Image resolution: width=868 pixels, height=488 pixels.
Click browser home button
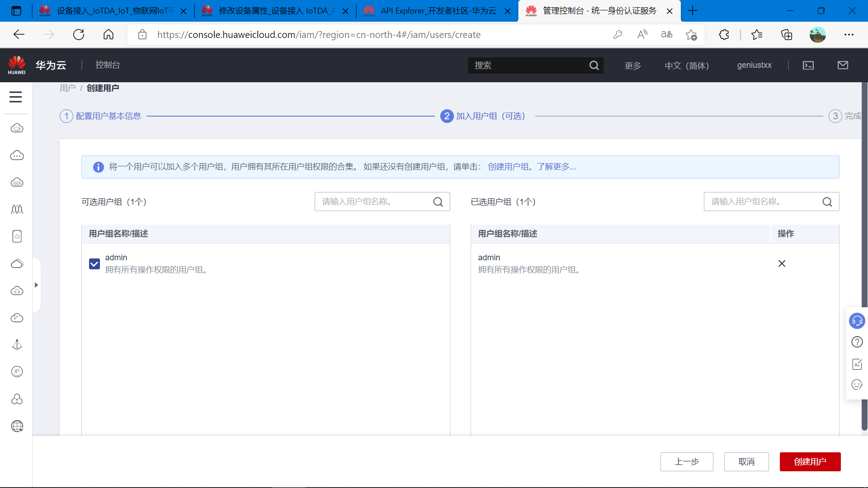pyautogui.click(x=108, y=35)
